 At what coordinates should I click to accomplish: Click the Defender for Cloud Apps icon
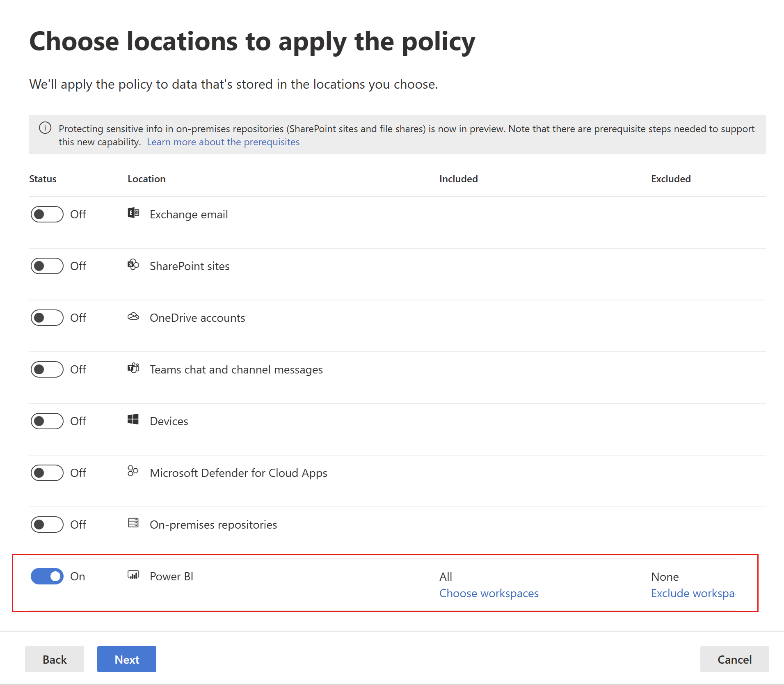click(x=133, y=471)
